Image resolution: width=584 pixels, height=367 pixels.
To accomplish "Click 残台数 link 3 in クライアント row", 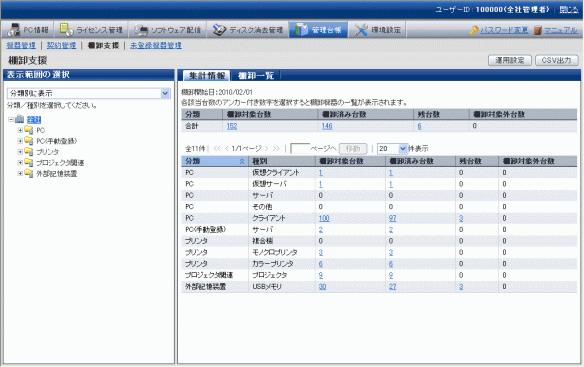I will click(x=461, y=218).
